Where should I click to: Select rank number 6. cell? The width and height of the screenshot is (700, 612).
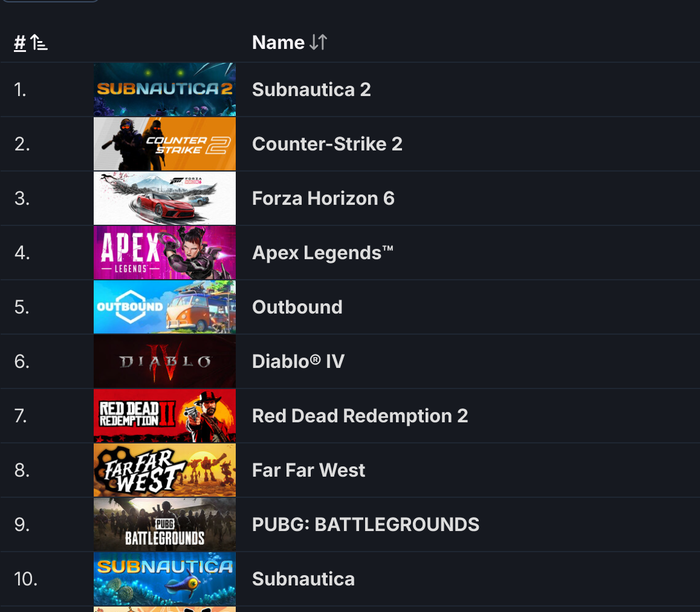pos(22,362)
